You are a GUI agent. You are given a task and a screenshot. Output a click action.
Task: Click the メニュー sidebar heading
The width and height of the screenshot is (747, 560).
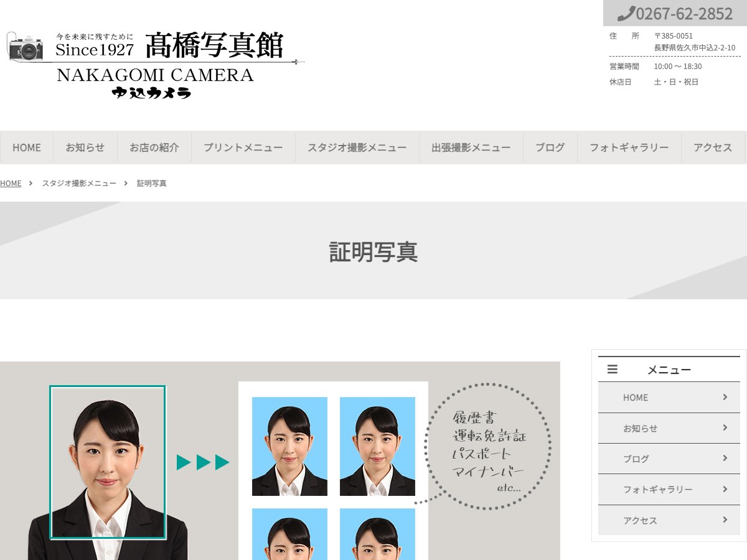point(669,370)
